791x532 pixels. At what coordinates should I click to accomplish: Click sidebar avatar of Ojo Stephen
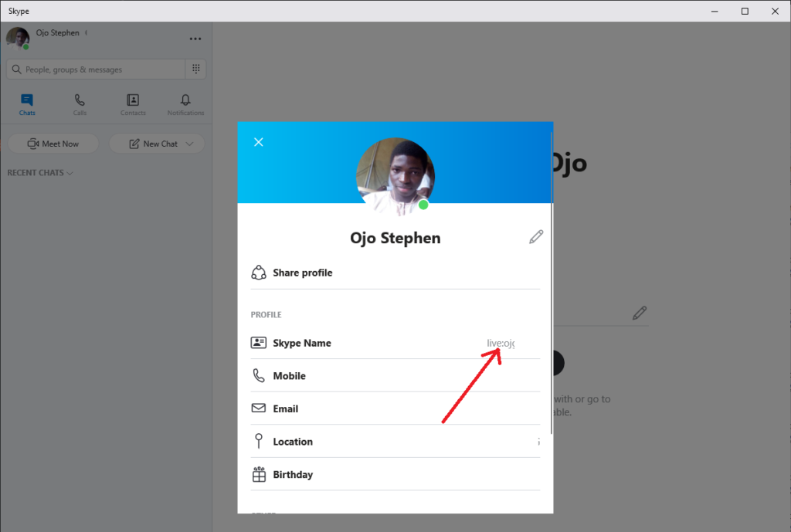coord(18,39)
